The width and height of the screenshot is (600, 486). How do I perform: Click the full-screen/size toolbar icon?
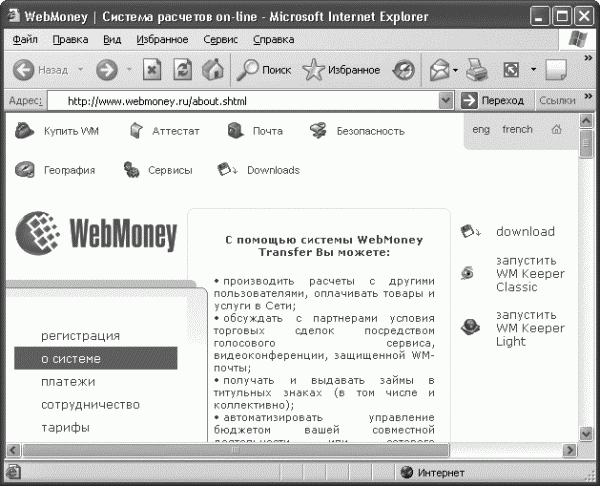click(512, 70)
